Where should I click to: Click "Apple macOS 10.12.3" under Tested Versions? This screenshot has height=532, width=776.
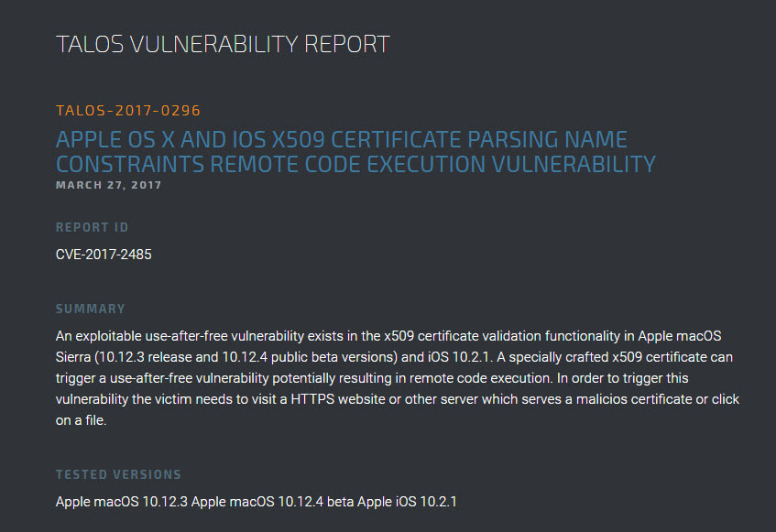(117, 502)
